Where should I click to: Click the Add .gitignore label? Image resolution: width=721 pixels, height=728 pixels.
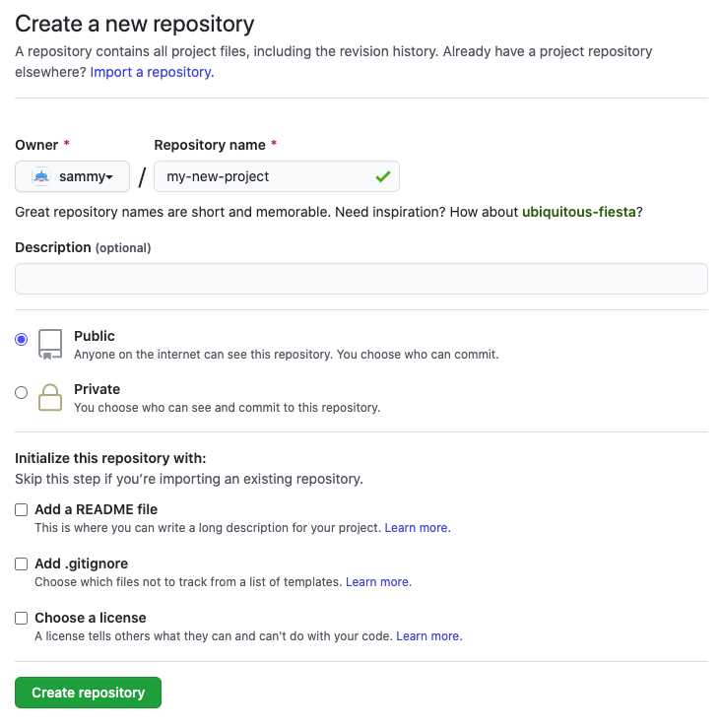click(81, 563)
